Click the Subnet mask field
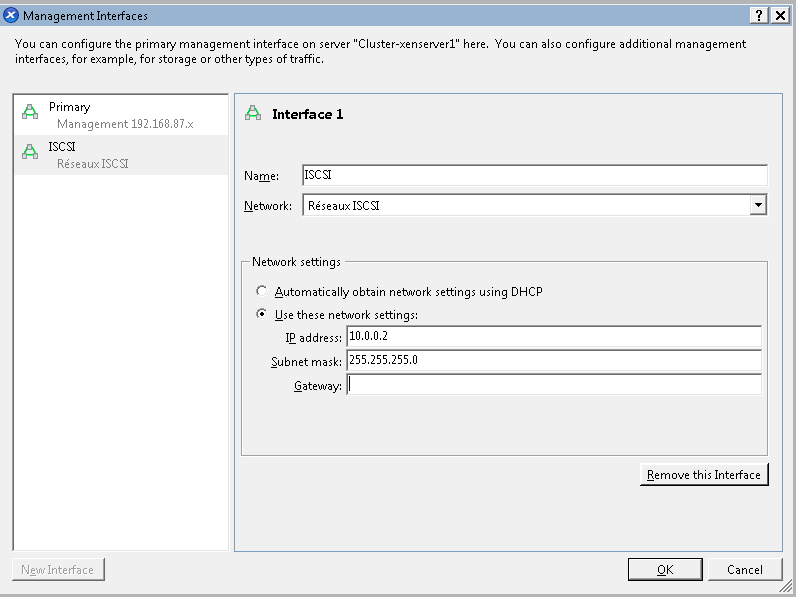The width and height of the screenshot is (796, 597). 553,360
